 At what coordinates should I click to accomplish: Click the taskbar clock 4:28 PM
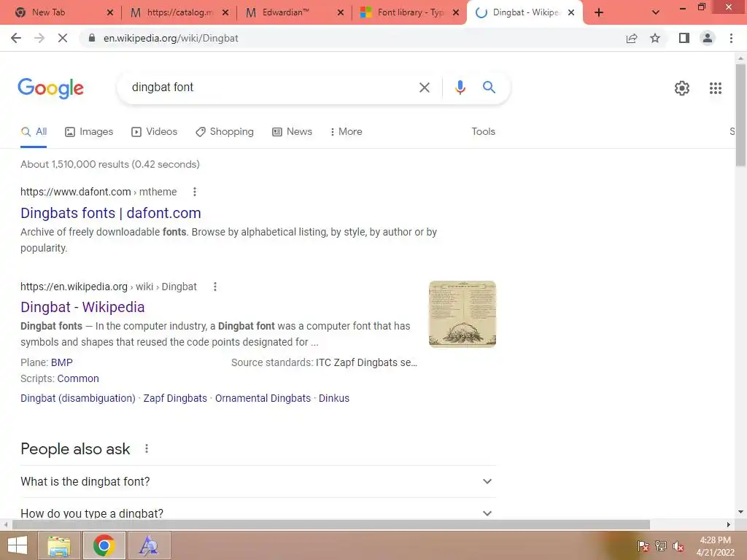click(x=715, y=546)
